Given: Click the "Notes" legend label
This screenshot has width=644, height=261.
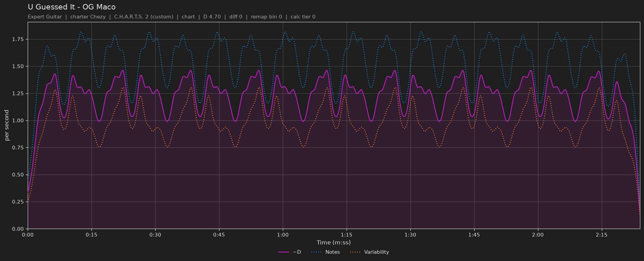Looking at the screenshot, I should [x=332, y=252].
